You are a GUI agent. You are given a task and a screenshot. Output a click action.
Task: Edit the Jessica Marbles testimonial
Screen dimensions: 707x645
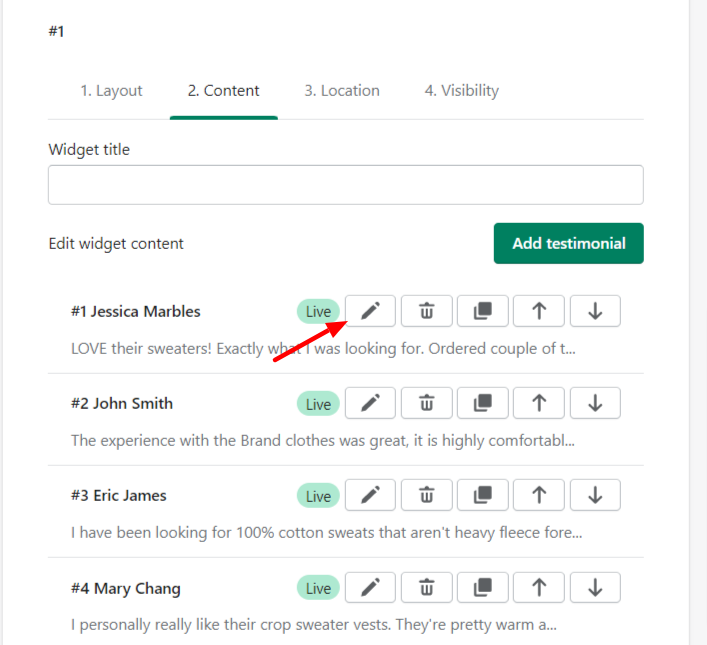pos(370,311)
